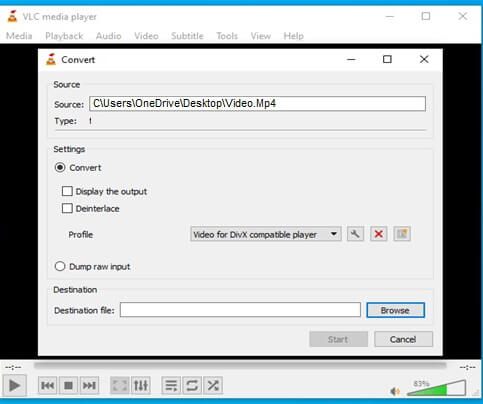This screenshot has width=483, height=404.
Task: Open the Profile dropdown list
Action: (266, 234)
